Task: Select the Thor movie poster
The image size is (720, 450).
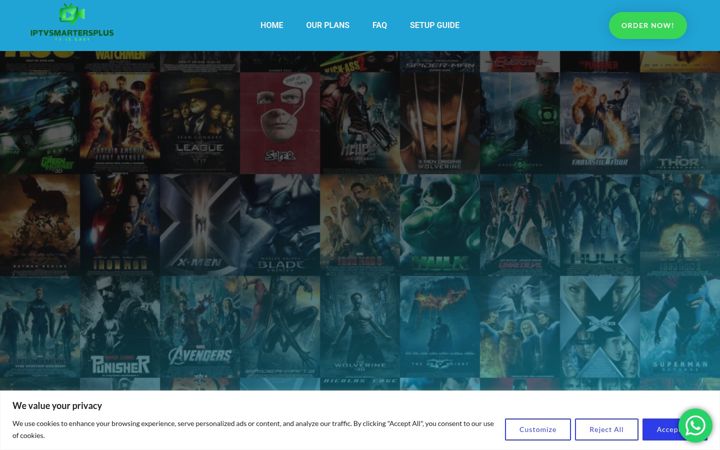Action: point(680,123)
